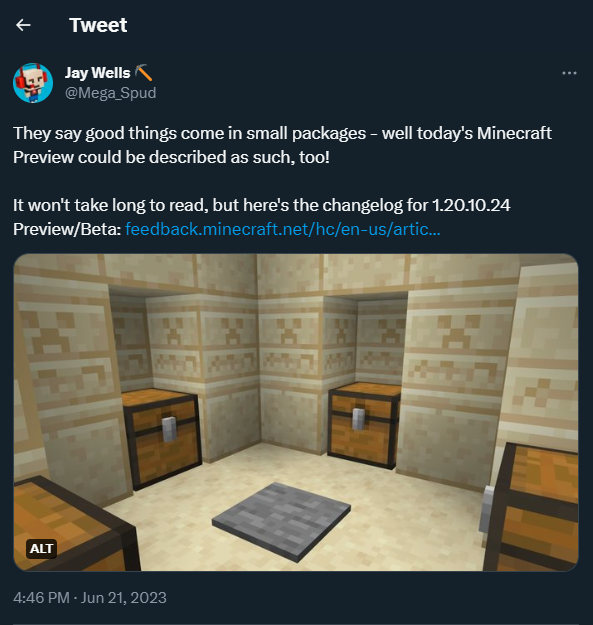
Task: Click the left alcove chest in the image
Action: [161, 433]
